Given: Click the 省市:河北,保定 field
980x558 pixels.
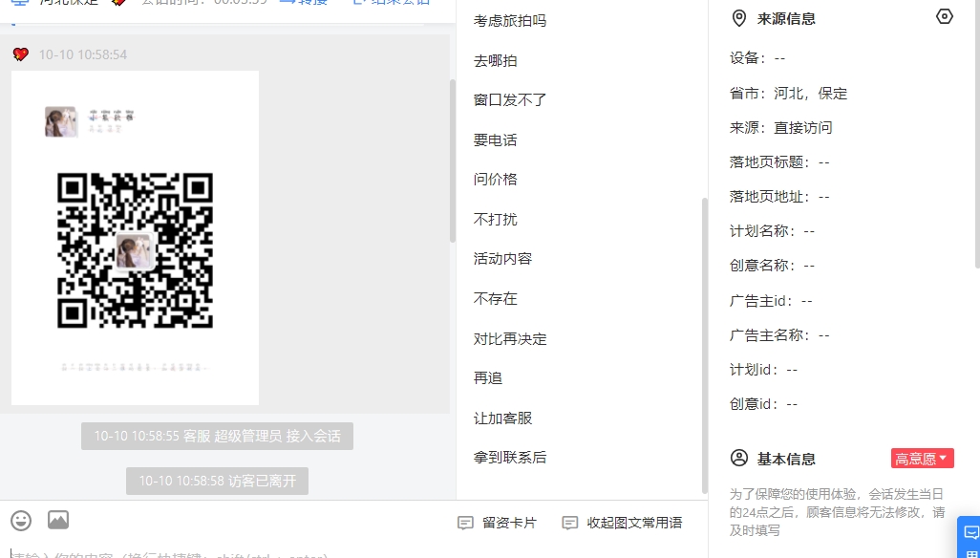Looking at the screenshot, I should 789,94.
